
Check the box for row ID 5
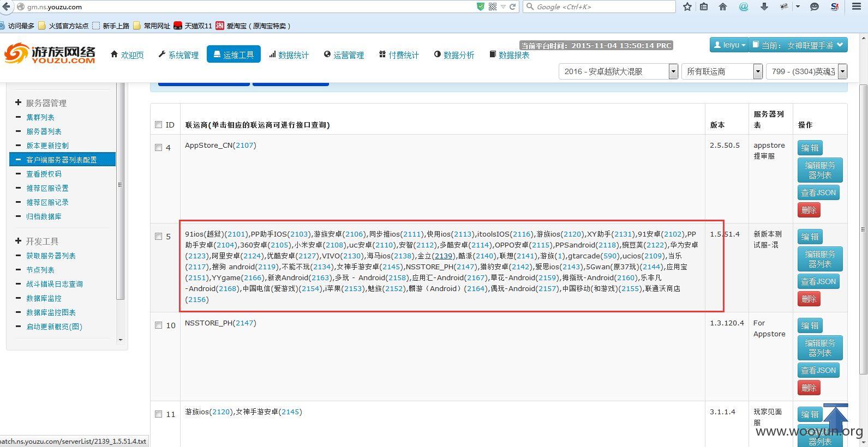[x=159, y=236]
